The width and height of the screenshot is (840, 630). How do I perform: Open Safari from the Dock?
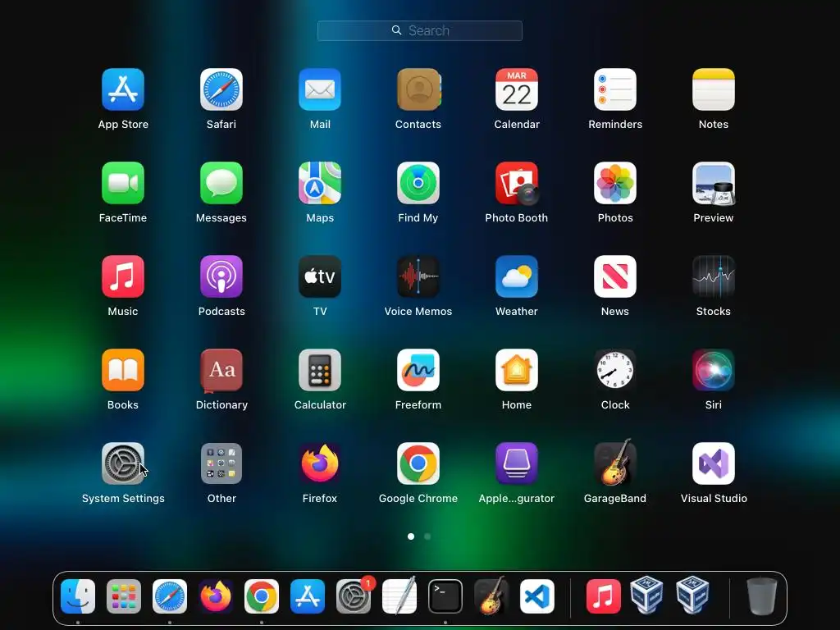pos(170,596)
